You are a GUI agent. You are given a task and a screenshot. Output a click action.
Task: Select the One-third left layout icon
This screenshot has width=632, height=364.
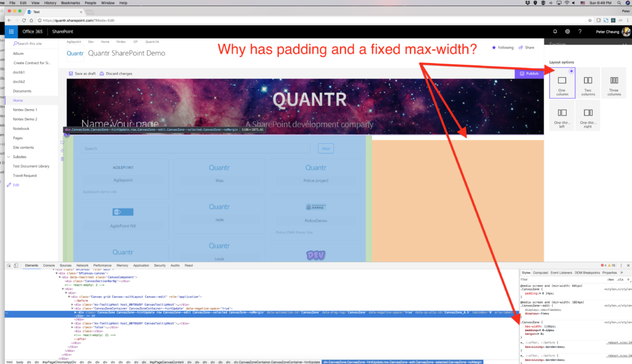tap(562, 112)
